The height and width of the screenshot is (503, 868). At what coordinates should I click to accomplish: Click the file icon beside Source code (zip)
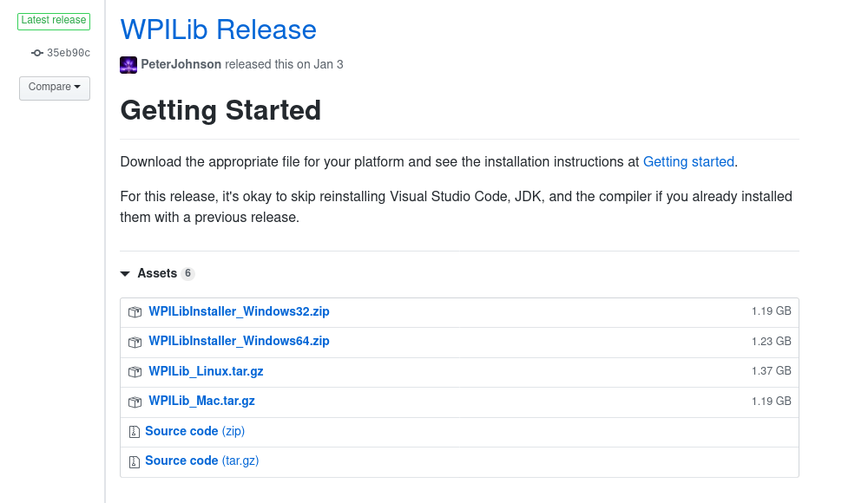coord(135,431)
